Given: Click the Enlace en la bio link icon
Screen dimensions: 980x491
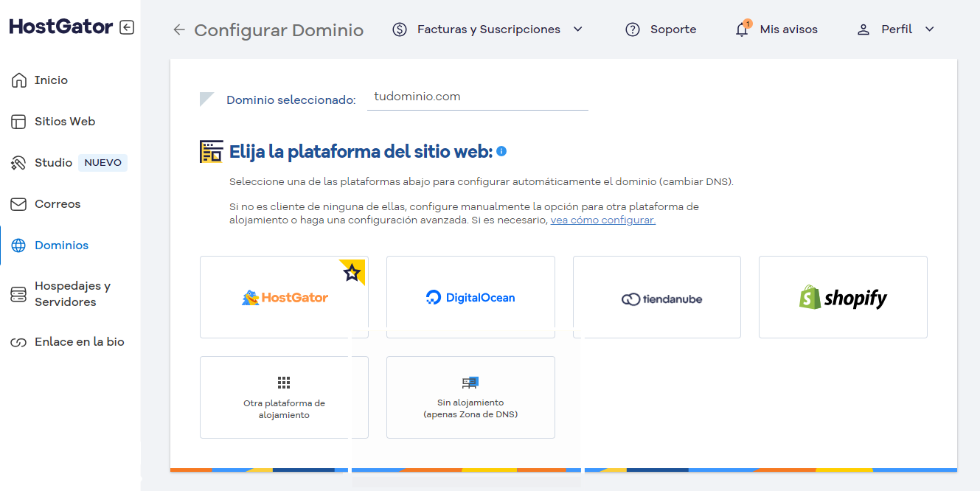Looking at the screenshot, I should pos(18,342).
